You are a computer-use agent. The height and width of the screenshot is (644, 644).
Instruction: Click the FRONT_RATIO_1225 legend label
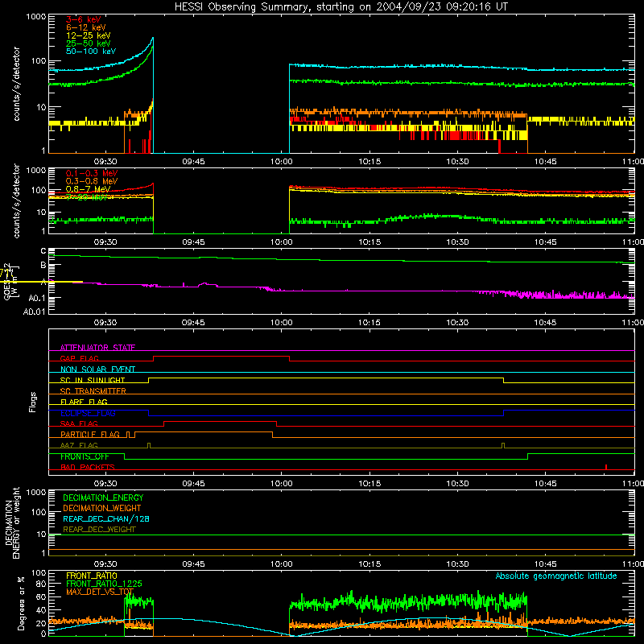click(104, 584)
